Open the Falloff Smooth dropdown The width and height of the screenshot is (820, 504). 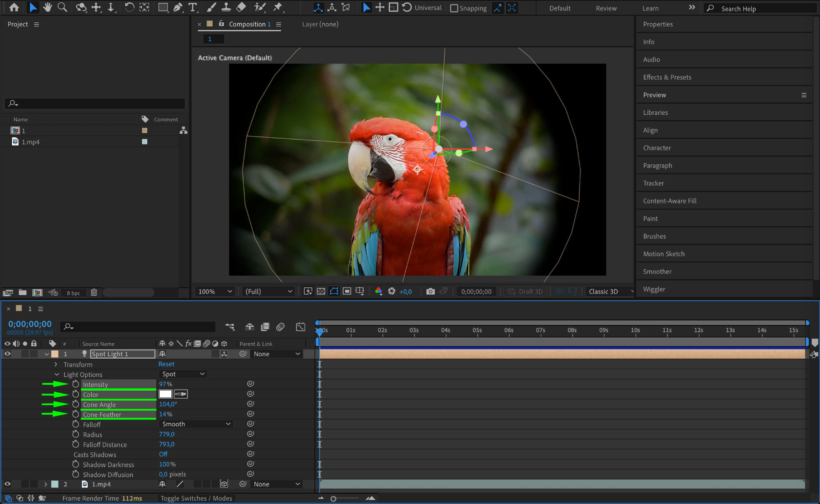click(196, 424)
